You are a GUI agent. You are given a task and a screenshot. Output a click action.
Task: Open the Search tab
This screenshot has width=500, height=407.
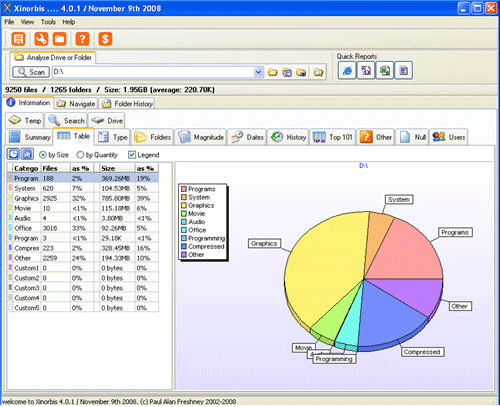[66, 120]
